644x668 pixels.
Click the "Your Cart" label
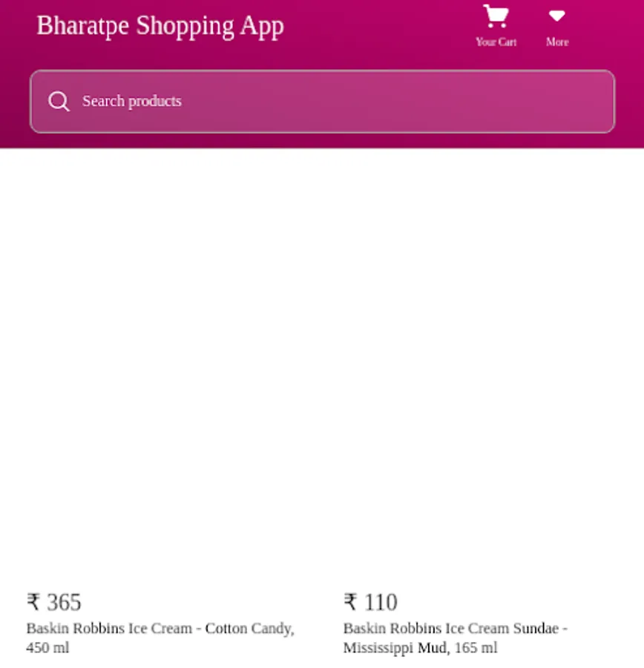(x=496, y=42)
